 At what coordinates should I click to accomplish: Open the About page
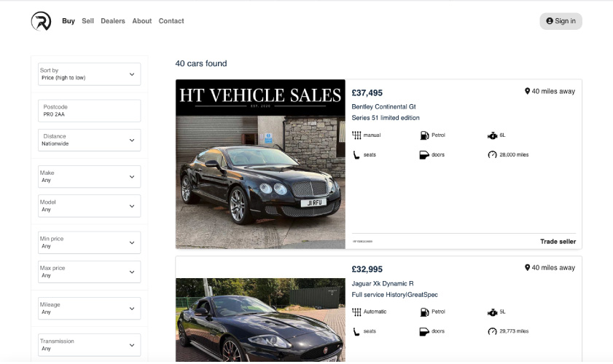[x=142, y=21]
